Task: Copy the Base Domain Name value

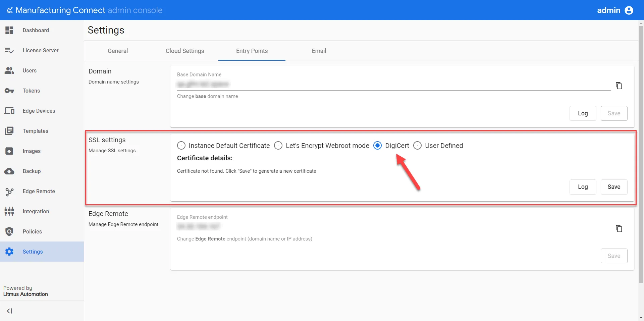Action: click(x=619, y=86)
